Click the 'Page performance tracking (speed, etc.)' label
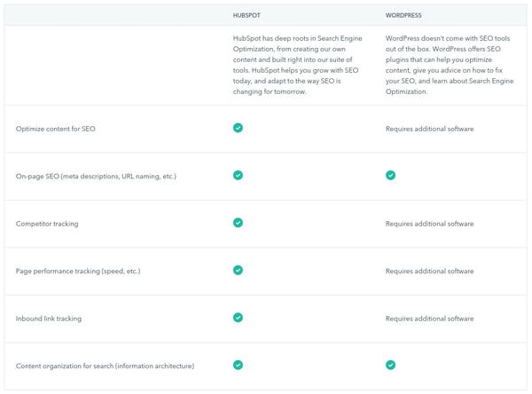The width and height of the screenshot is (532, 394). (78, 271)
